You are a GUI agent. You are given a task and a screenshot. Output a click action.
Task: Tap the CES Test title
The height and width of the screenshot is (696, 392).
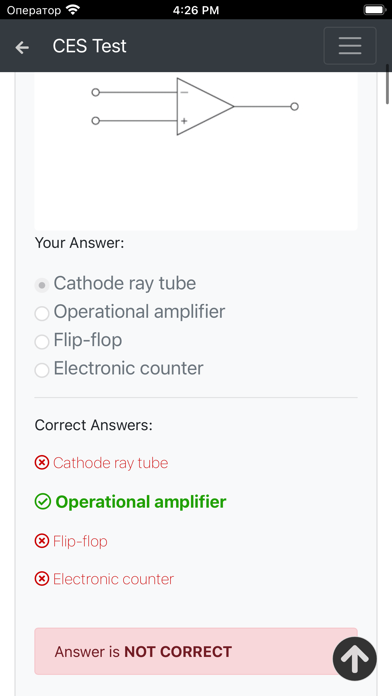click(x=90, y=46)
